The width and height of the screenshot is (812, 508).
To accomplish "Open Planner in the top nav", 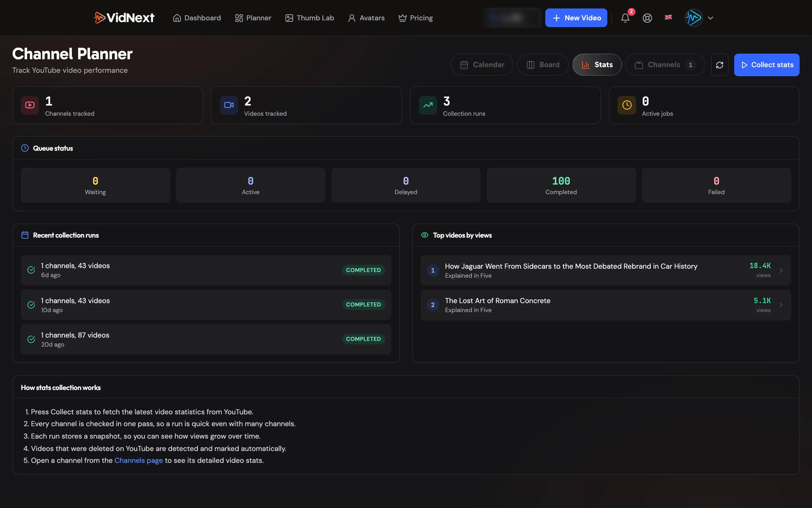I will coord(253,18).
